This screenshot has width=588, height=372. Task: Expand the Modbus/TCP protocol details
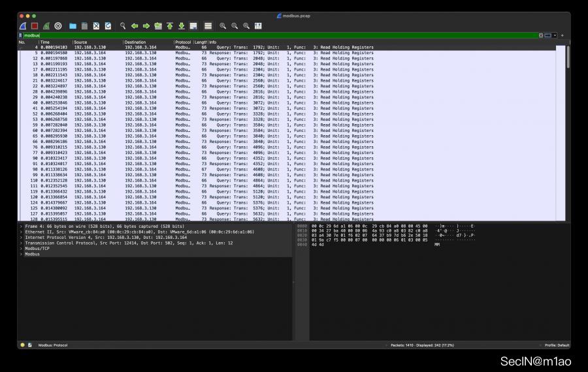21,249
